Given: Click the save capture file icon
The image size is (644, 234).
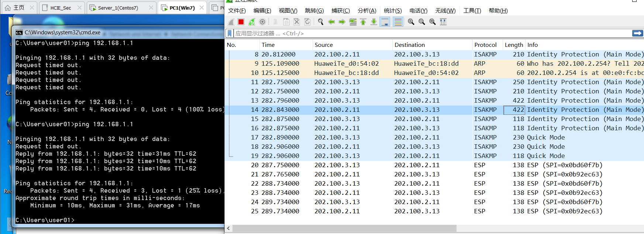Looking at the screenshot, I should pos(286,22).
